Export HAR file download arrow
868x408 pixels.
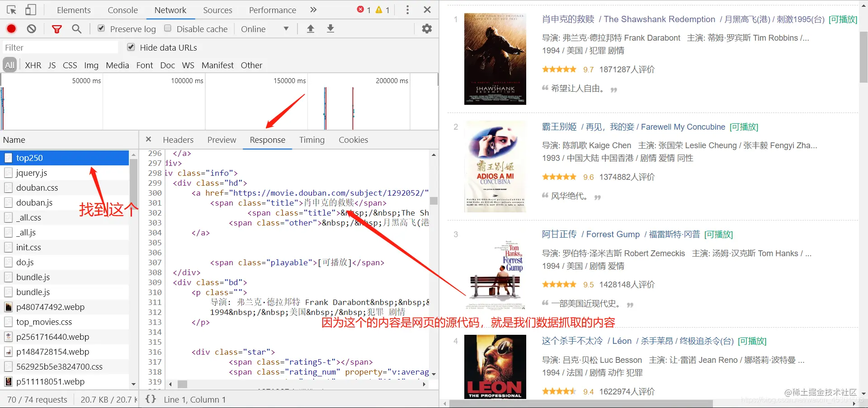point(330,29)
